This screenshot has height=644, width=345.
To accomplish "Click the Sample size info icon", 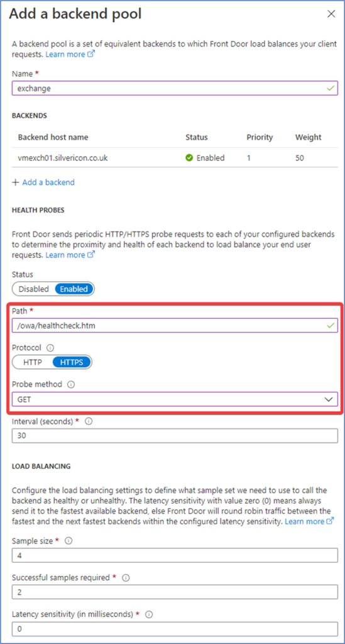I will (x=68, y=541).
